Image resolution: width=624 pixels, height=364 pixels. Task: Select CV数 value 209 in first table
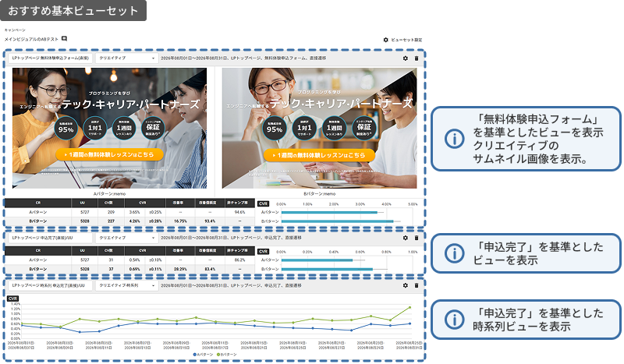(x=111, y=212)
